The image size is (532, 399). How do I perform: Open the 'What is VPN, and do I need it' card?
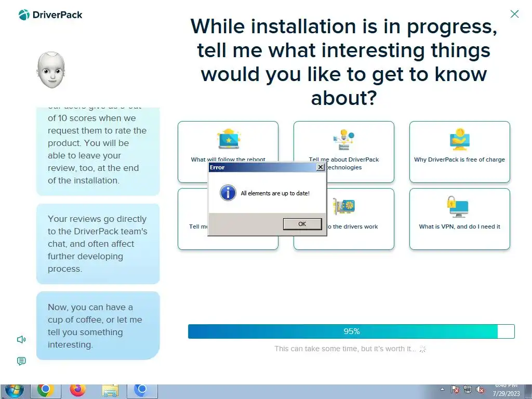pos(459,219)
